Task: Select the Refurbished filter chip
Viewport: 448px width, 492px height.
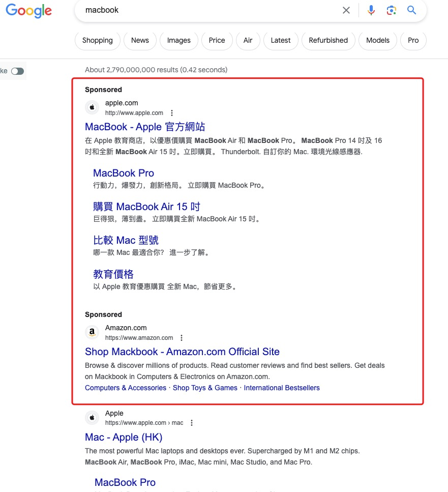Action: (x=328, y=41)
